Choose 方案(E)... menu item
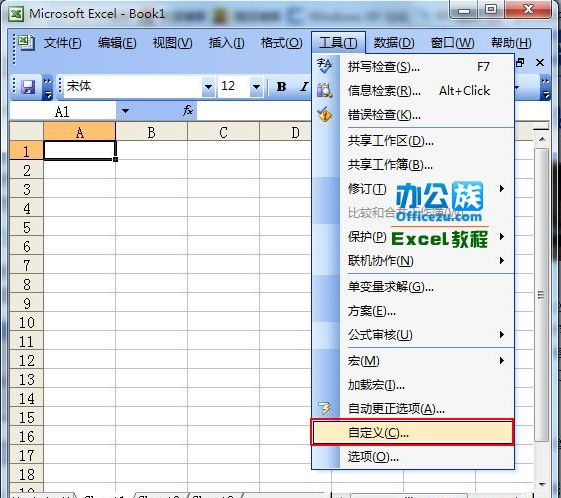Screen dimensions: 561x498 413,311
